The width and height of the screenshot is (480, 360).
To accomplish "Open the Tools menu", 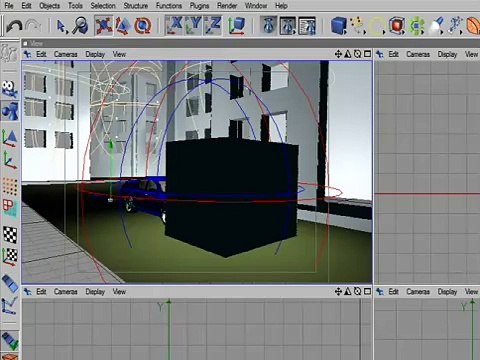I will 75,6.
